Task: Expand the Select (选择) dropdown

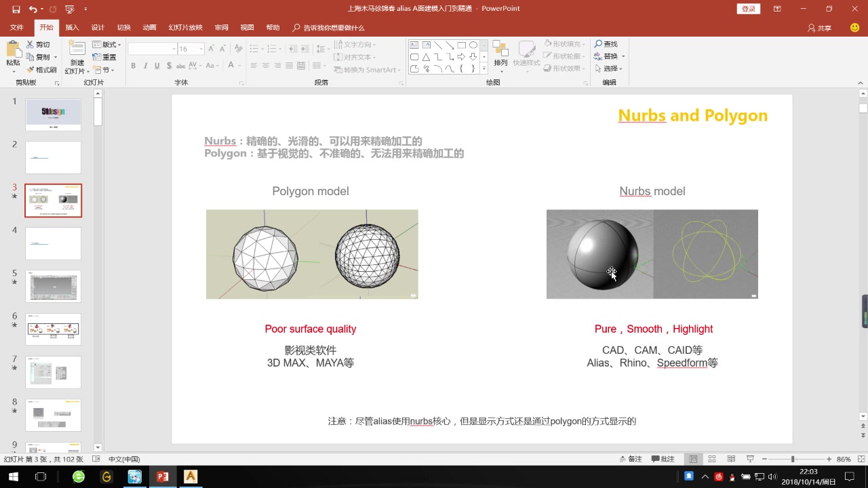Action: pyautogui.click(x=610, y=68)
